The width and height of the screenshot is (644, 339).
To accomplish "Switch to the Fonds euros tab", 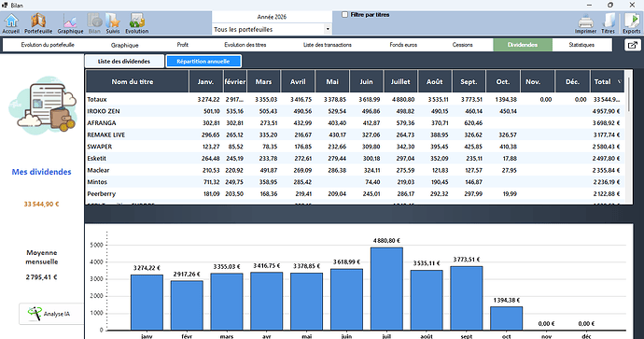I will (403, 45).
